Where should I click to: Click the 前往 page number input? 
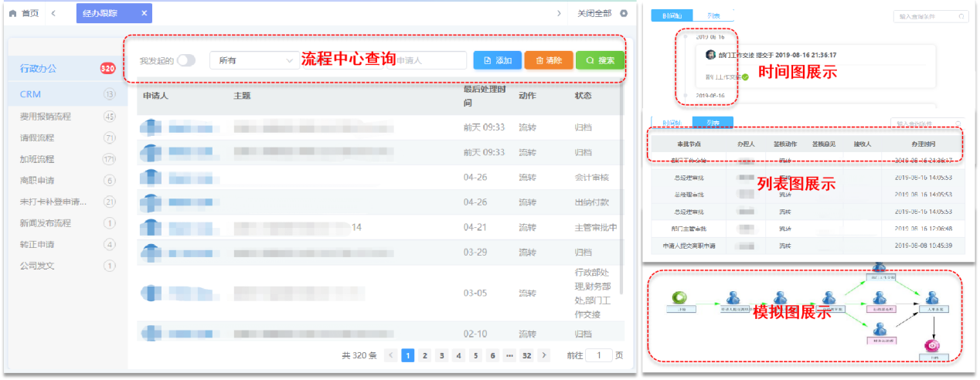[599, 355]
